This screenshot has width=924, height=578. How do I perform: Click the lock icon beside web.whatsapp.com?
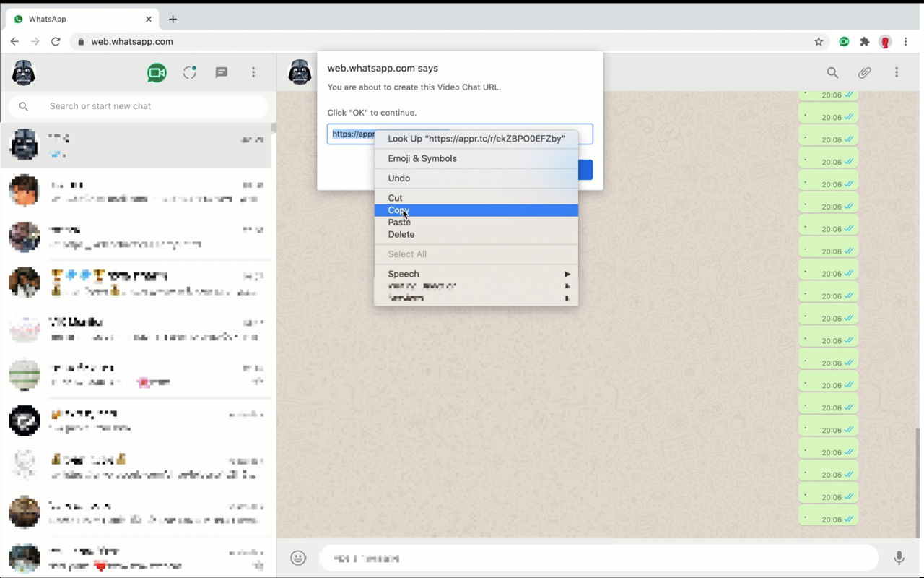[x=82, y=42]
